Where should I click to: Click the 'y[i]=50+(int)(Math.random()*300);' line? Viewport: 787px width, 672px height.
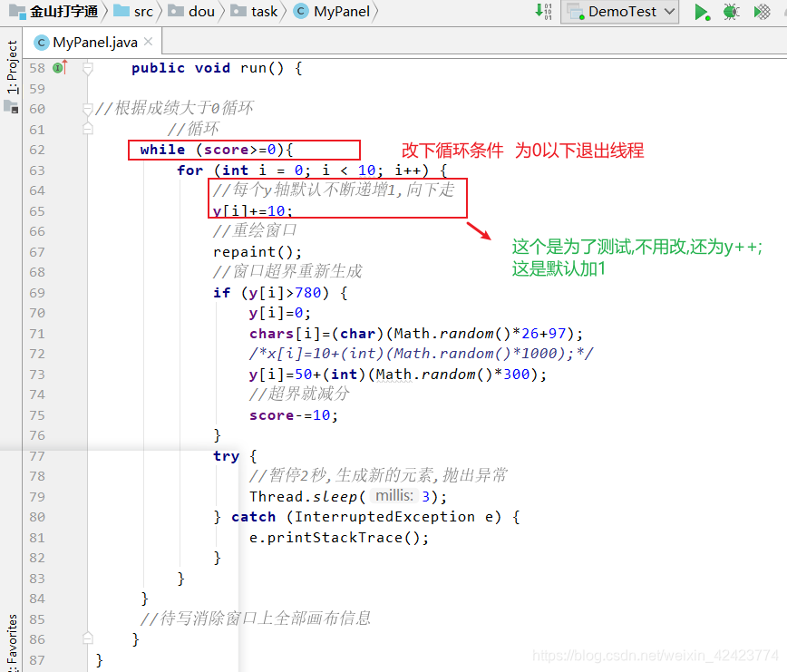398,375
